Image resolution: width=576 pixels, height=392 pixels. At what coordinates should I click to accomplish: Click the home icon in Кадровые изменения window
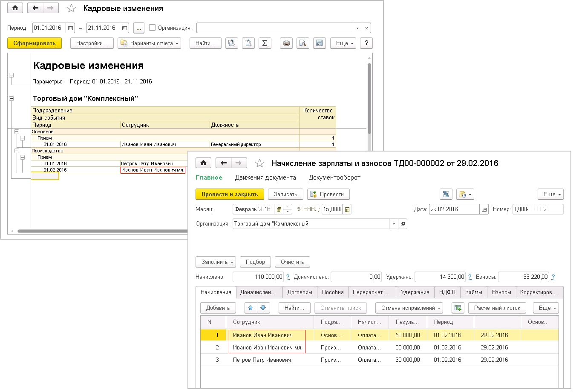point(15,8)
